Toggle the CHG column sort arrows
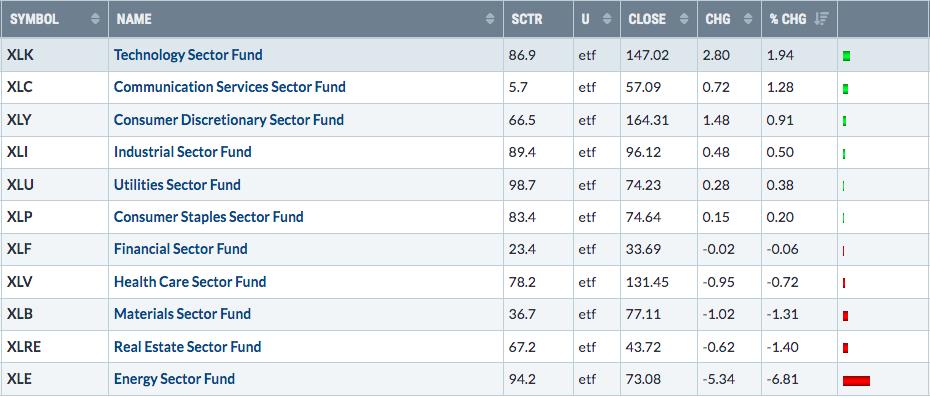930x397 pixels. (x=748, y=19)
